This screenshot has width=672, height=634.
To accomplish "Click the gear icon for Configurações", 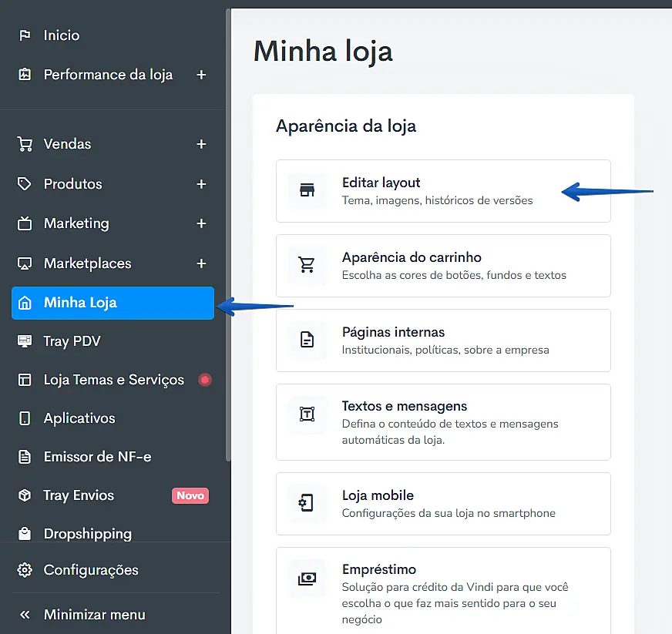I will click(x=25, y=570).
